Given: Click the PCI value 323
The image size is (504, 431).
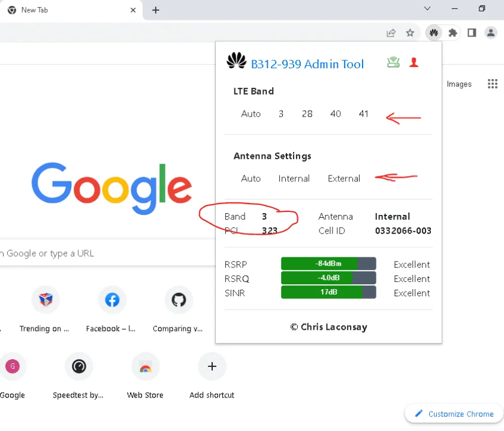Looking at the screenshot, I should point(269,230).
